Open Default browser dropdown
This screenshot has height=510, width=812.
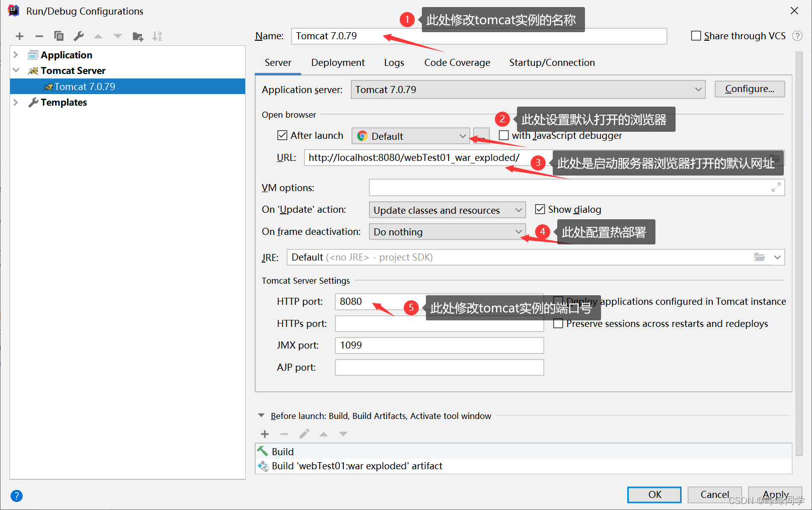pos(411,136)
